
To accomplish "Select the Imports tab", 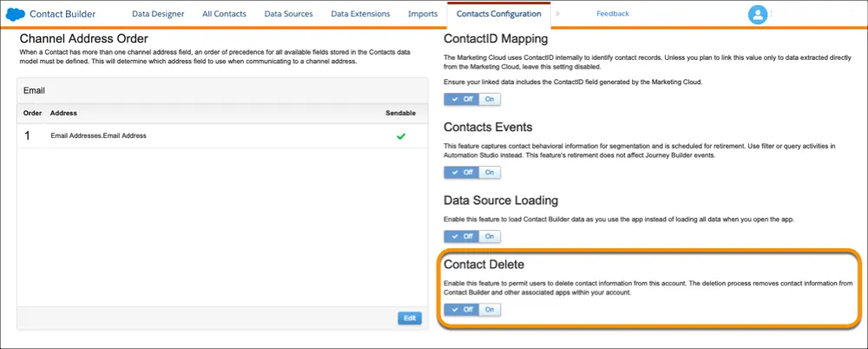I will pos(423,14).
